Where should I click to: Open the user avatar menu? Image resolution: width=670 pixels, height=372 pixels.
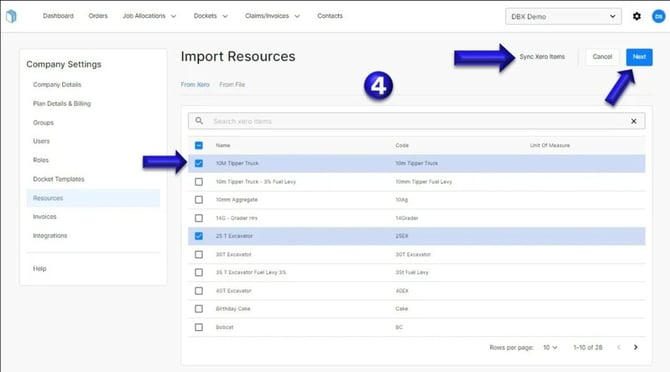[658, 16]
